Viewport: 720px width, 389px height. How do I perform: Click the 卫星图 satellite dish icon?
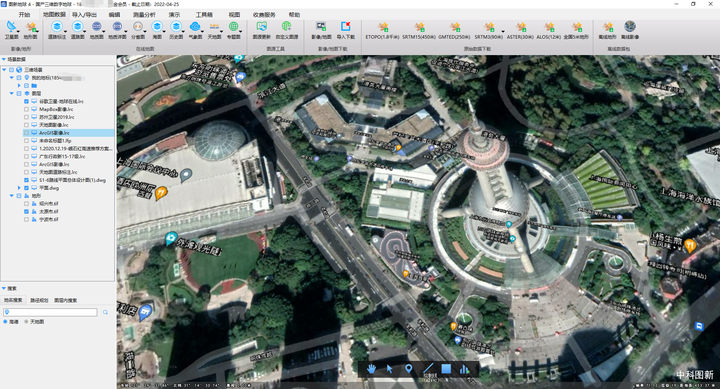click(x=11, y=27)
